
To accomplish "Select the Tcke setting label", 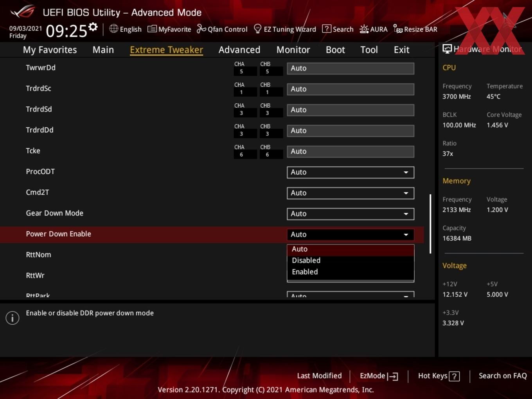I will point(33,151).
